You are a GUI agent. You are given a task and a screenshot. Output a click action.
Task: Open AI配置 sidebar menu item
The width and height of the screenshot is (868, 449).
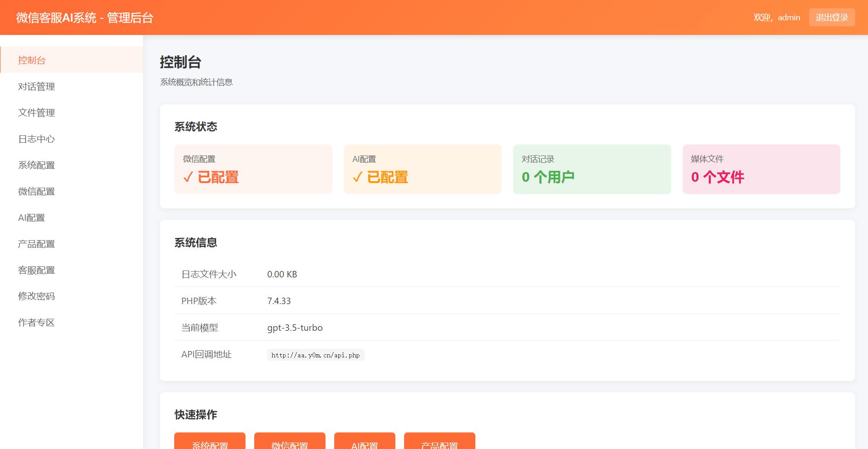tap(31, 218)
